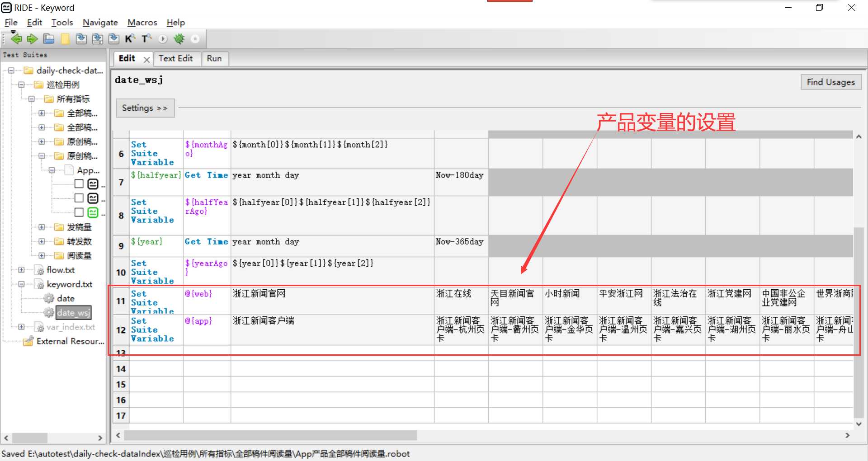Click the 所有指标 folder icon

[x=49, y=99]
